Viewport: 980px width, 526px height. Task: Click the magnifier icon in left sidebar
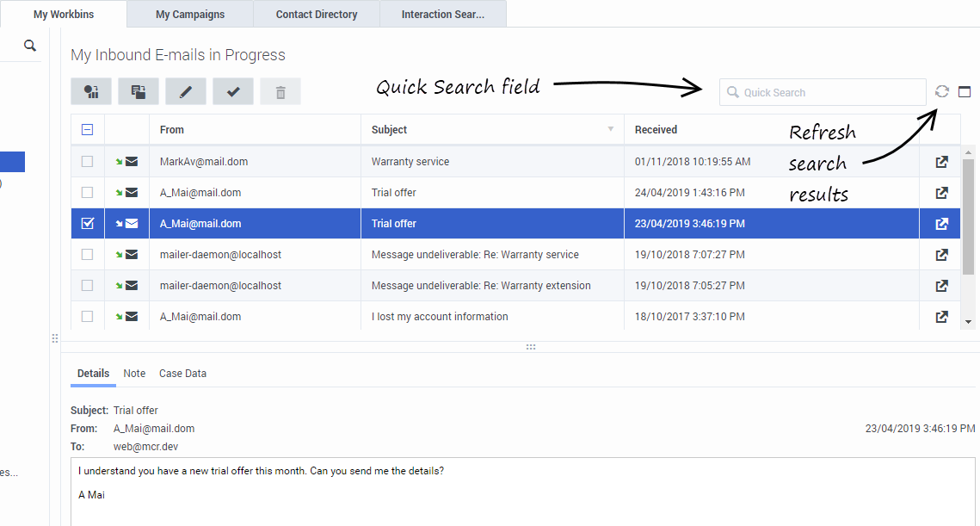(30, 46)
